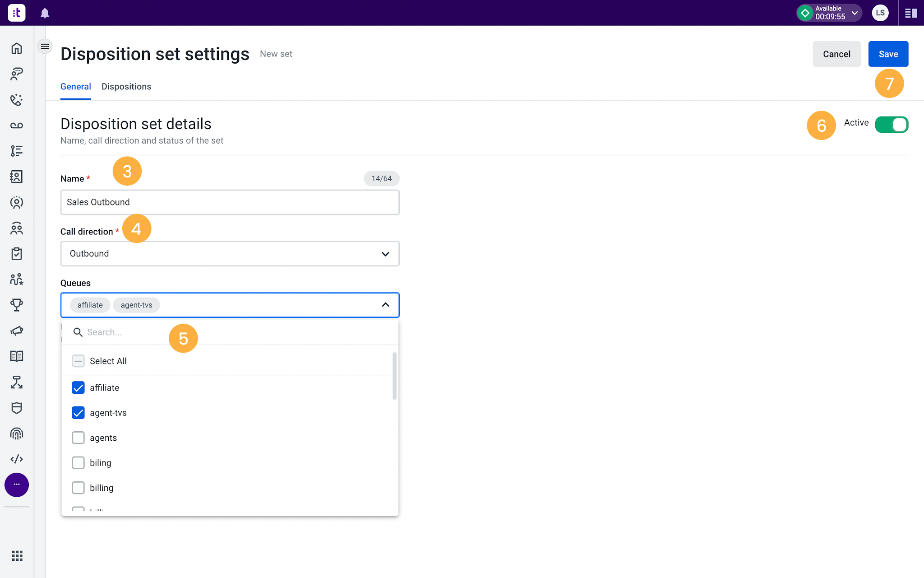Viewport: 924px width, 578px height.
Task: Click the purple more options button
Action: click(x=17, y=485)
